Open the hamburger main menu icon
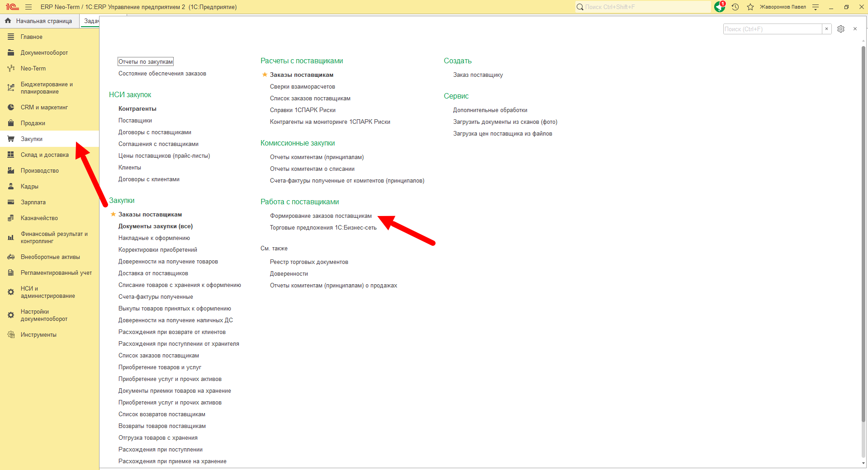Screen dimensions: 868x470 click(28, 7)
